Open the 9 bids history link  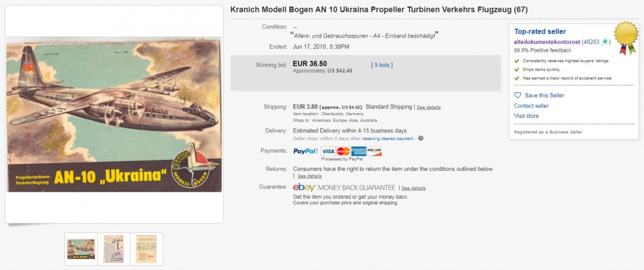(x=382, y=65)
